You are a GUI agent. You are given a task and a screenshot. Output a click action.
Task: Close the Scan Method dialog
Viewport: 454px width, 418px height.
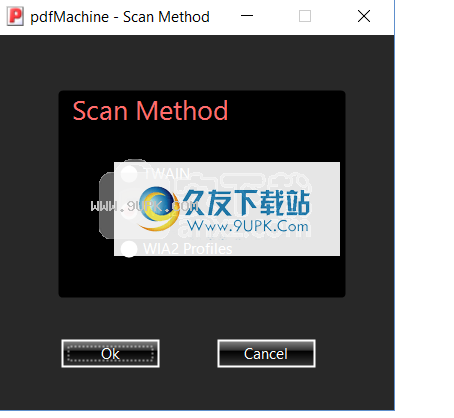click(x=364, y=16)
